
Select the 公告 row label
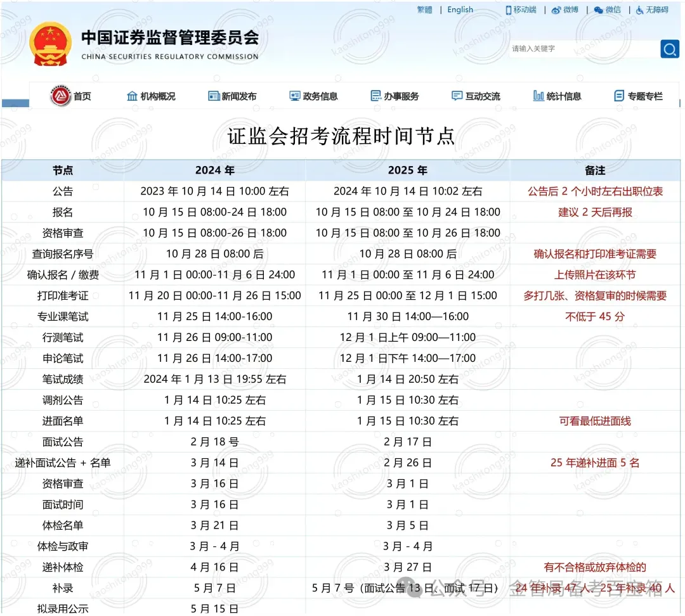[63, 191]
